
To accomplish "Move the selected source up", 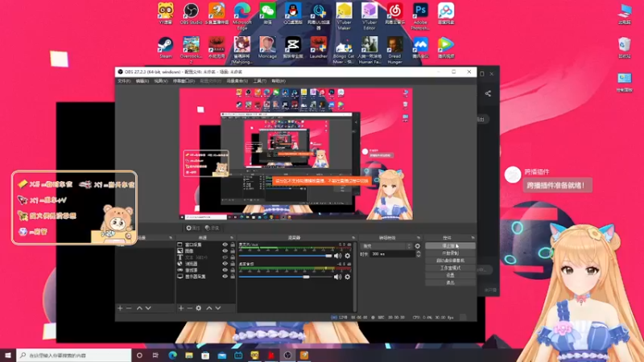I will (x=209, y=308).
